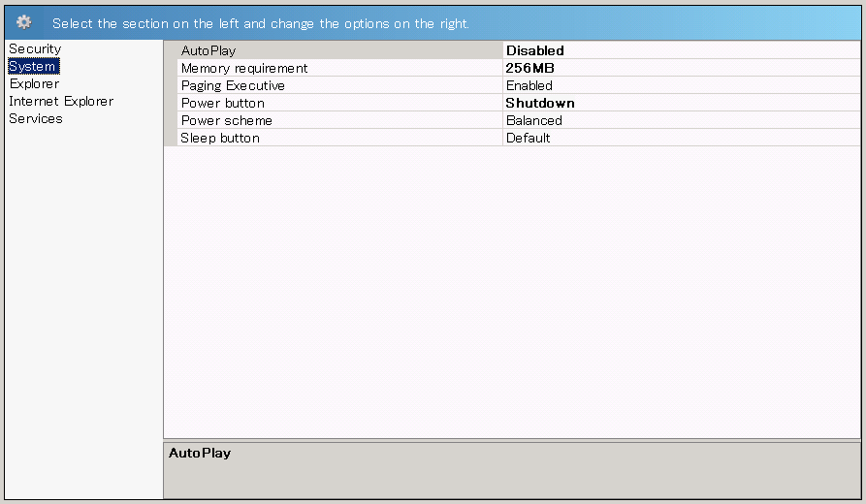The image size is (866, 504).
Task: Select the Sleep button option
Action: [339, 138]
